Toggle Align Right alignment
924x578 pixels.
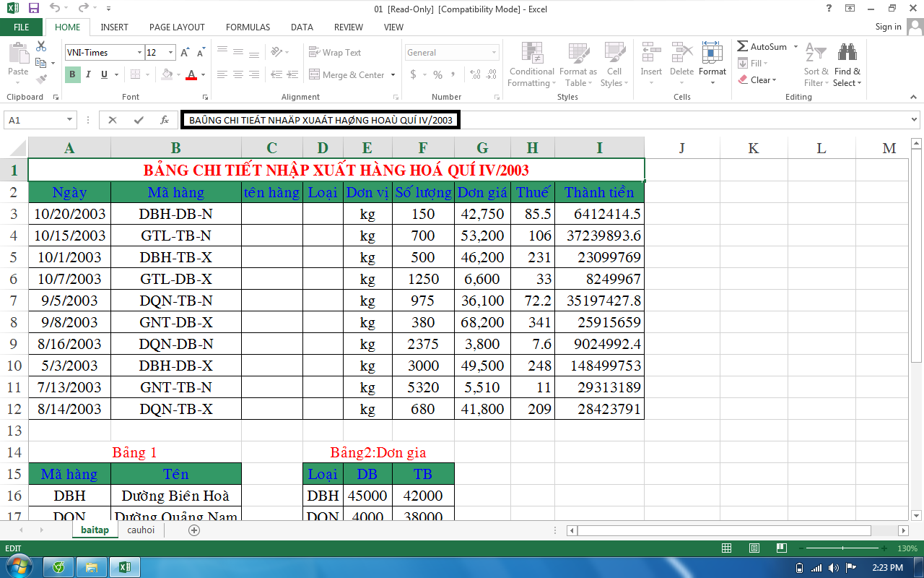(x=254, y=74)
